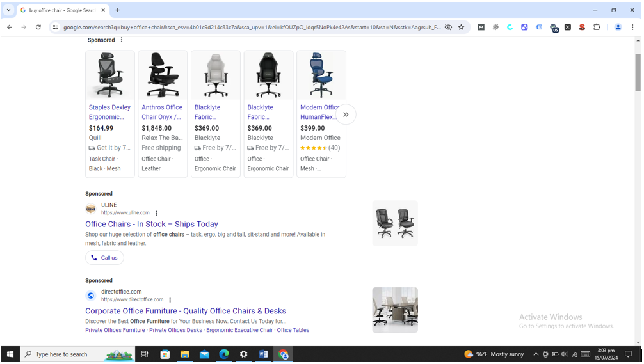Click the browser forward arrow
The image size is (644, 364).
pyautogui.click(x=24, y=27)
